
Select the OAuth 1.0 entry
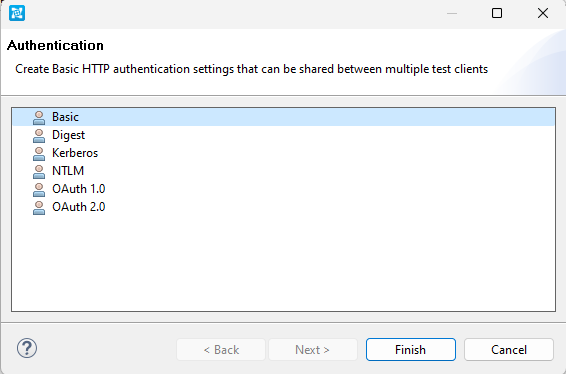click(283, 189)
